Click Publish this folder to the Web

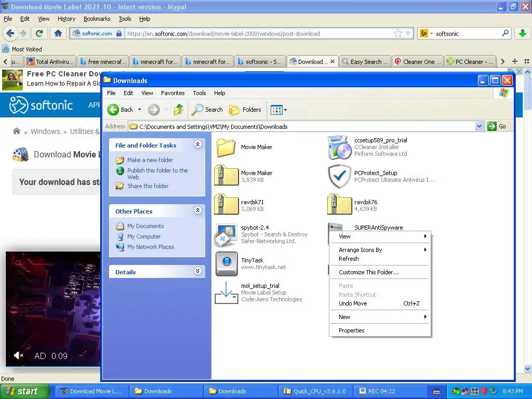point(157,174)
